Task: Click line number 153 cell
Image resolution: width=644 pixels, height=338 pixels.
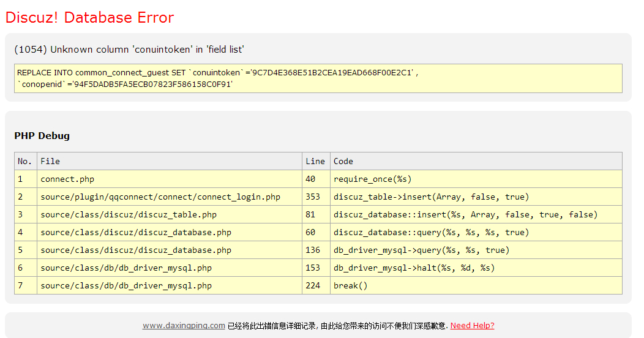Action: tap(316, 268)
